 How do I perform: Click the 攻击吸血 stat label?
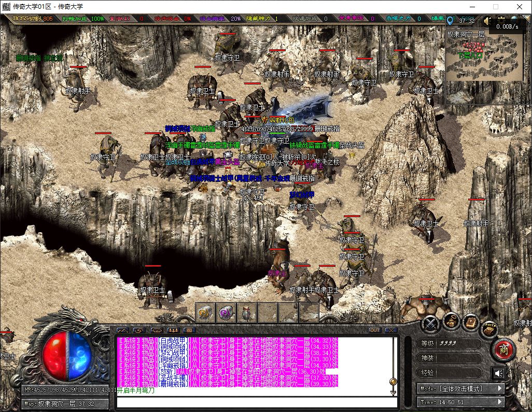pyautogui.click(x=166, y=18)
